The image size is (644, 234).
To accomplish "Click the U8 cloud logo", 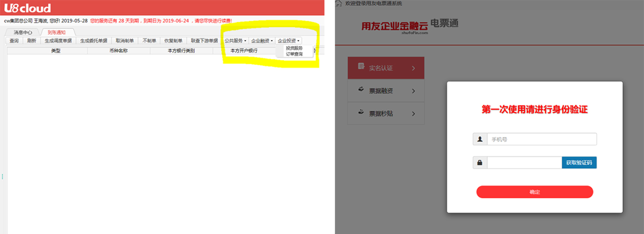I will click(x=28, y=8).
